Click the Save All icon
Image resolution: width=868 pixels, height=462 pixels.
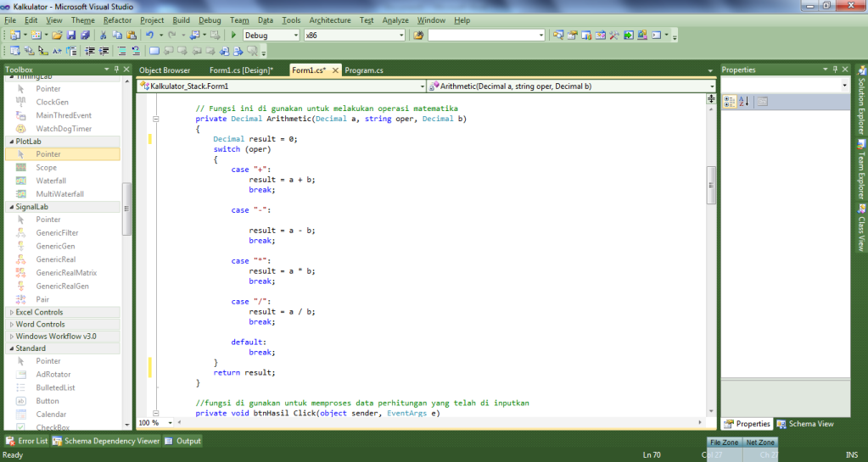(x=85, y=35)
